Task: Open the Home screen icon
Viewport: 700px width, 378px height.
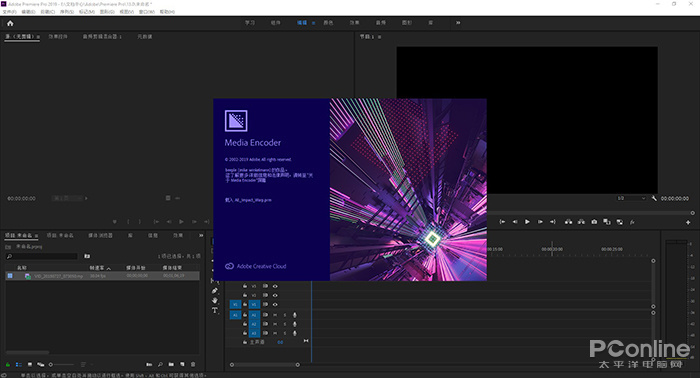Action: click(10, 23)
